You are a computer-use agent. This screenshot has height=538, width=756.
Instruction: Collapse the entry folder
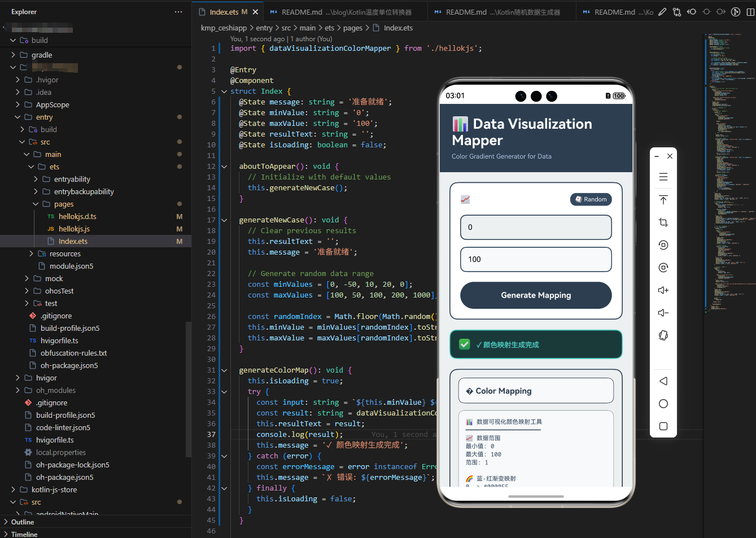pyautogui.click(x=18, y=117)
